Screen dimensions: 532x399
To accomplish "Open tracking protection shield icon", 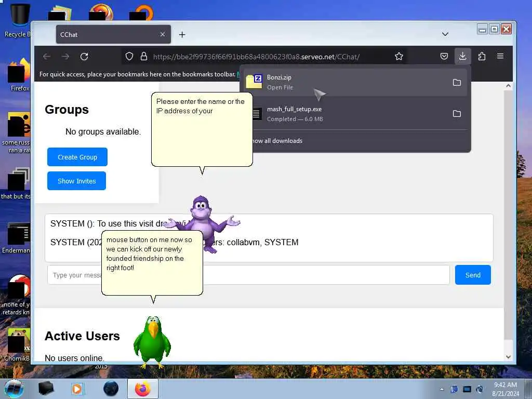I will pos(129,56).
